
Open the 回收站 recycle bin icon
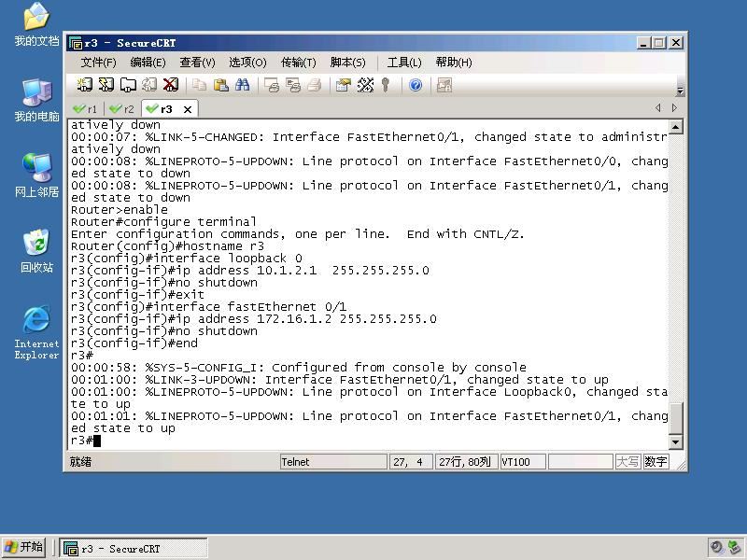(x=36, y=251)
